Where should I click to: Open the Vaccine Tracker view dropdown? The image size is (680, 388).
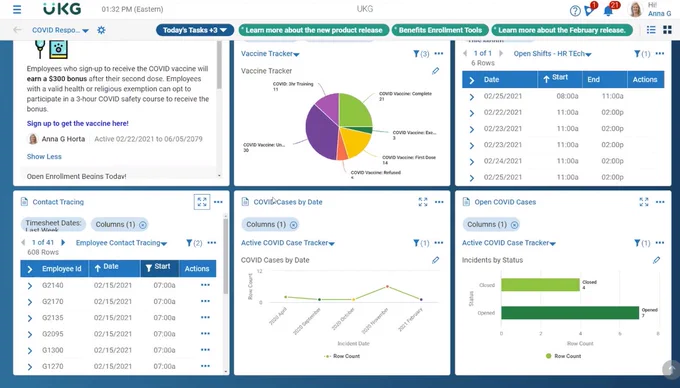pyautogui.click(x=270, y=54)
